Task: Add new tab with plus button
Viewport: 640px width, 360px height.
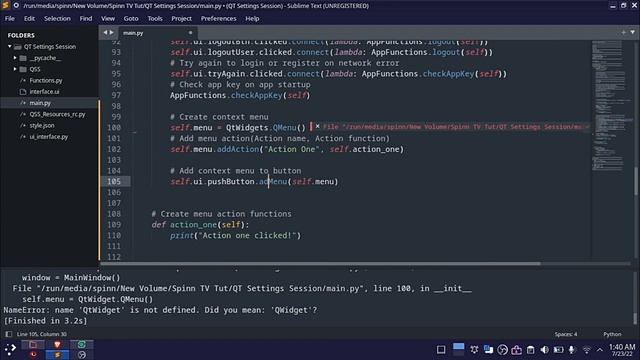Action: click(623, 32)
